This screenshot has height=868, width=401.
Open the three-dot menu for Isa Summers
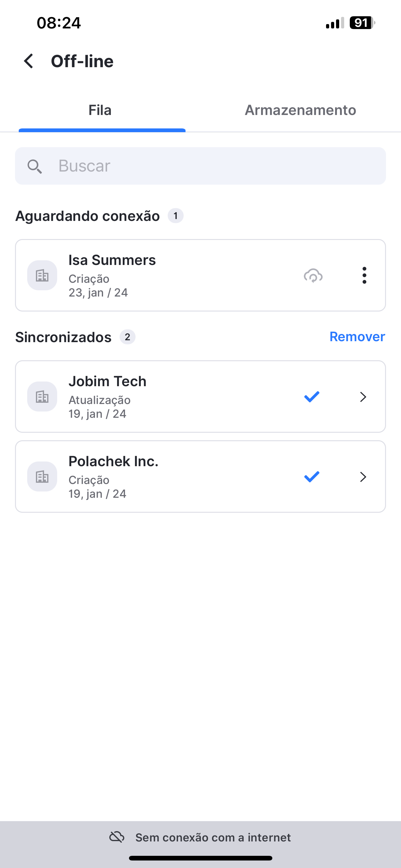point(364,275)
